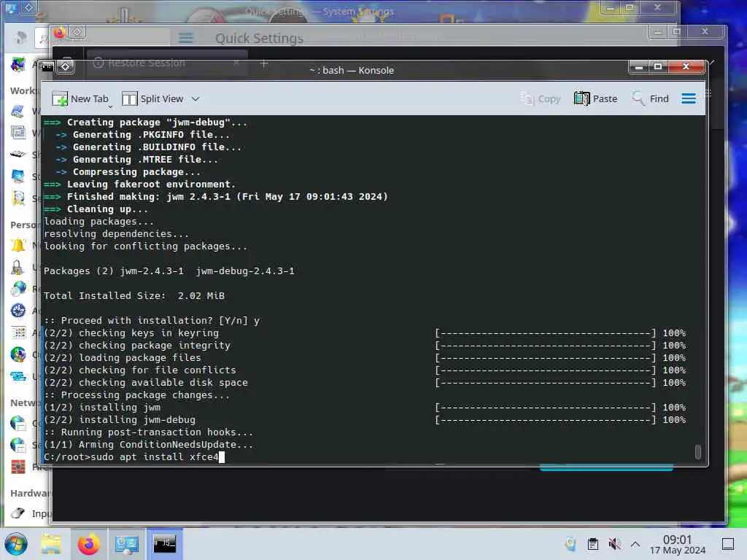Click line '(1/2) installing jwm'
The width and height of the screenshot is (747, 560).
(102, 407)
